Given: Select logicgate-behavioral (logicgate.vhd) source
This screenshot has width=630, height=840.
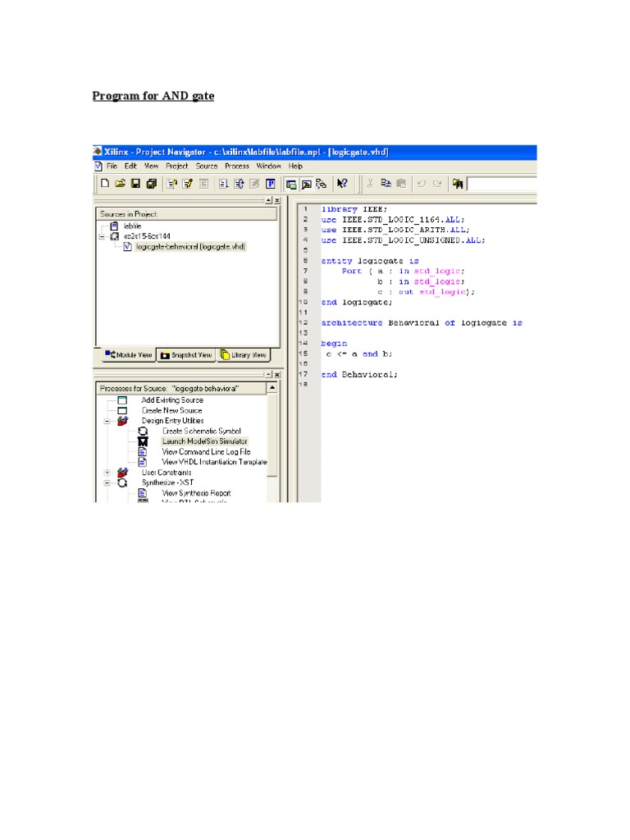Looking at the screenshot, I should (190, 247).
